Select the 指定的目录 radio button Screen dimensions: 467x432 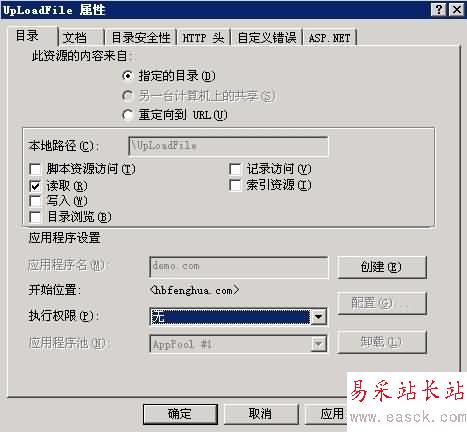127,76
